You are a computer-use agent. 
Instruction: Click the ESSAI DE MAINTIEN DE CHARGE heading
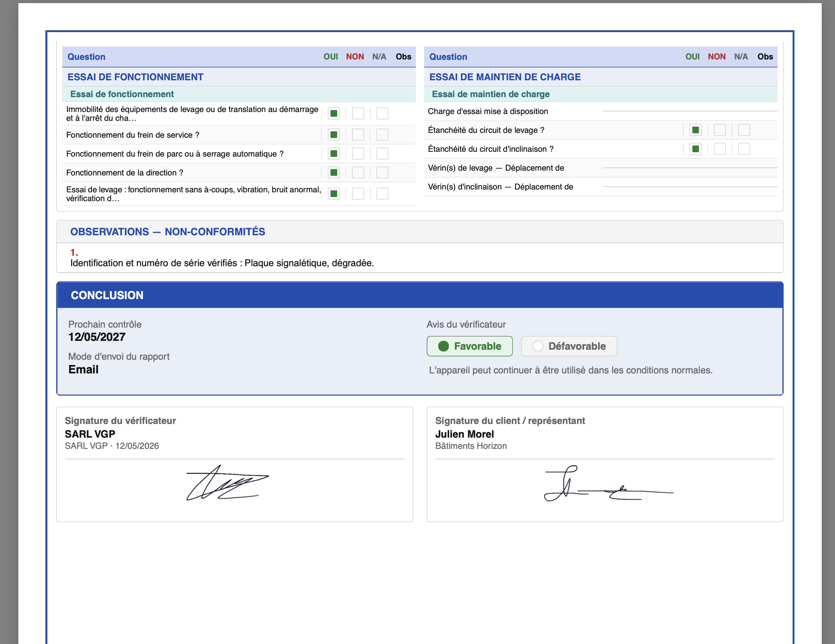click(505, 77)
